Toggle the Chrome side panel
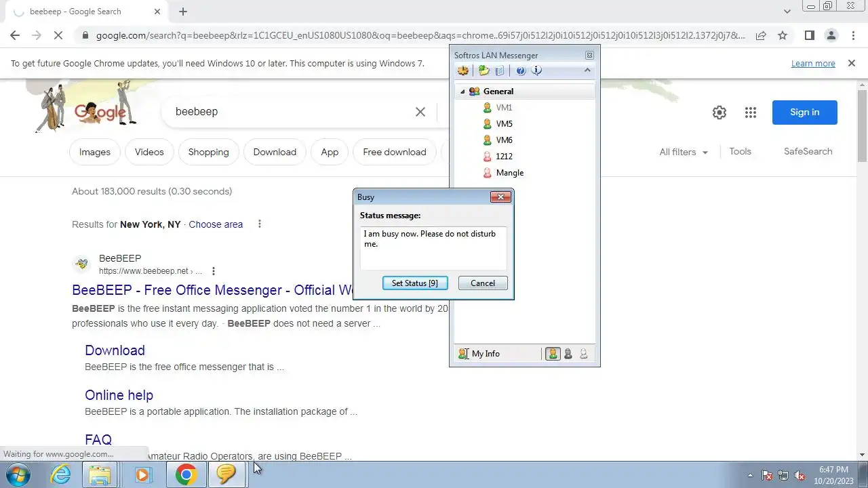Image resolution: width=868 pixels, height=488 pixels. (x=809, y=35)
